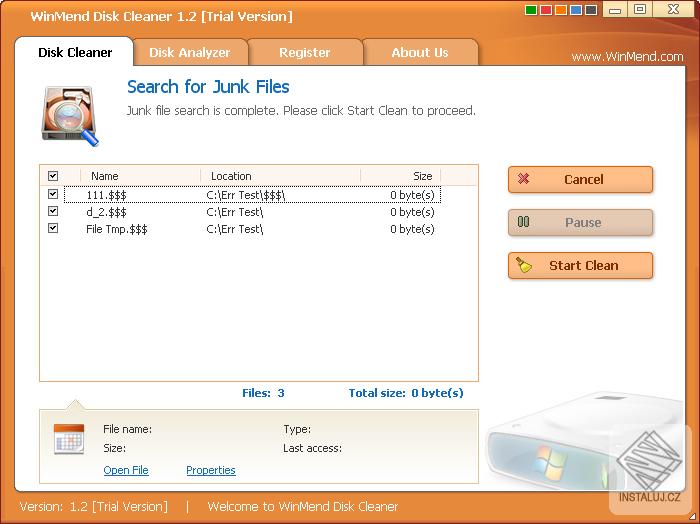Select the 111.$$$ file name
700x524 pixels.
tap(106, 195)
